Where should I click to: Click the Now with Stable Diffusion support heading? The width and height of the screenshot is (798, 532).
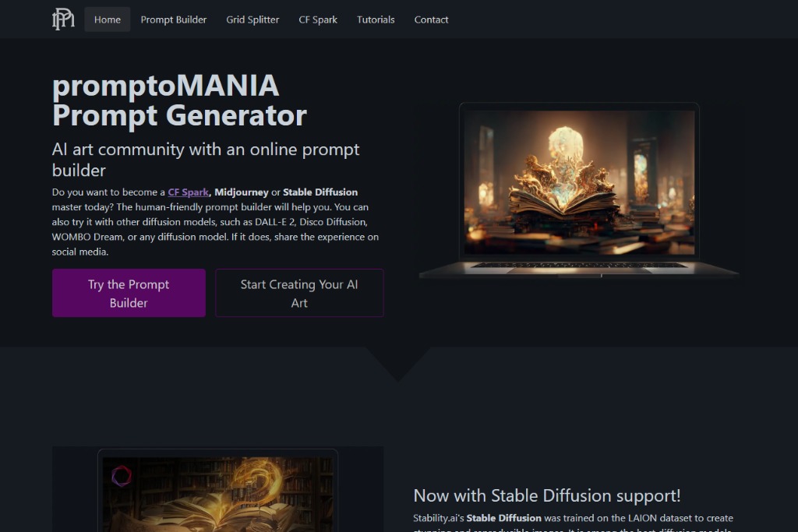point(547,495)
